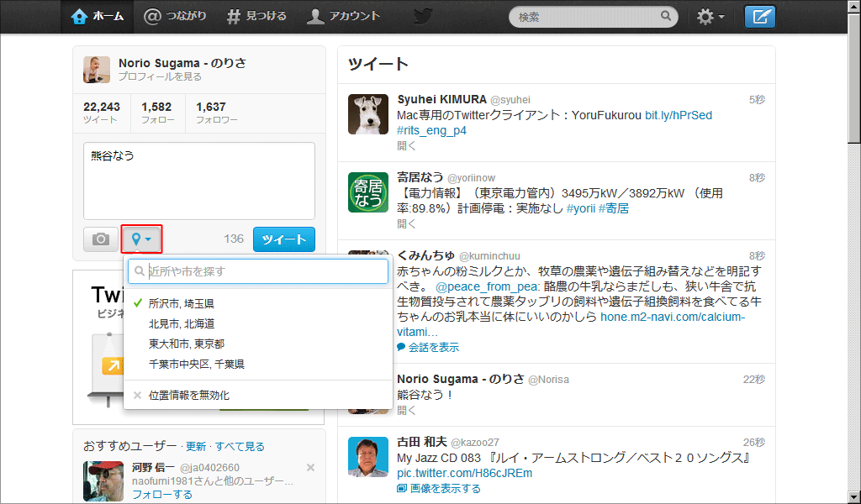
Task: Click into the top search box (検索)
Action: (x=593, y=17)
